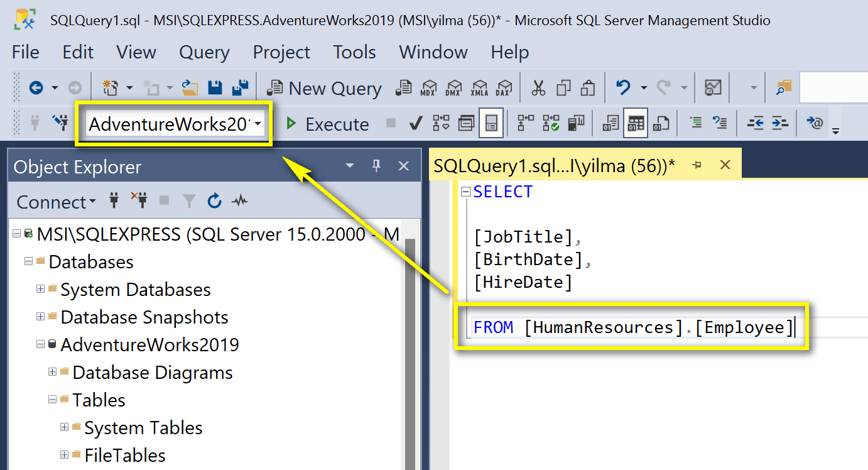Open the Undo history dropdown arrow
This screenshot has height=470, width=868.
pos(643,88)
